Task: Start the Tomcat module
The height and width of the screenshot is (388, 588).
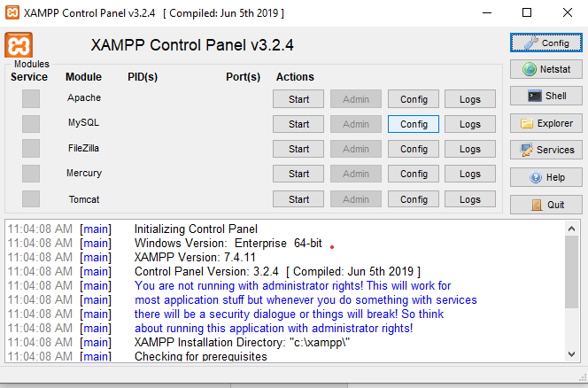Action: (298, 199)
